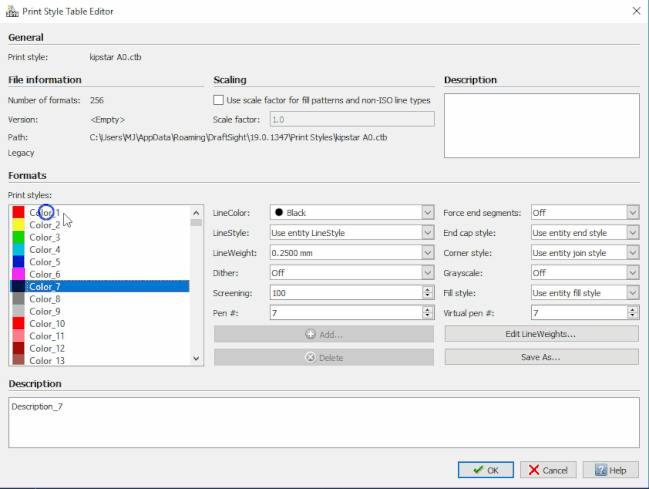Click the Screening value field
This screenshot has width=649, height=489.
[x=346, y=293]
